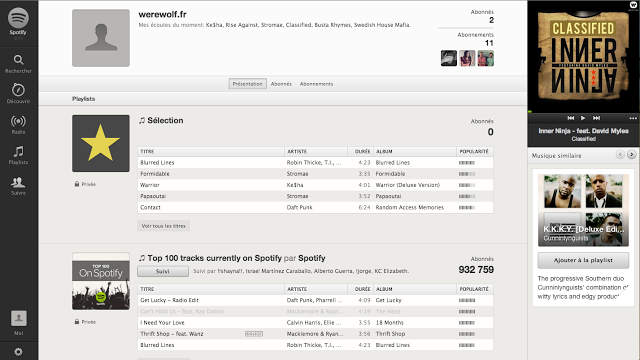The height and width of the screenshot is (360, 640).
Task: Open Playlists music note in sidebar
Action: coord(18,155)
